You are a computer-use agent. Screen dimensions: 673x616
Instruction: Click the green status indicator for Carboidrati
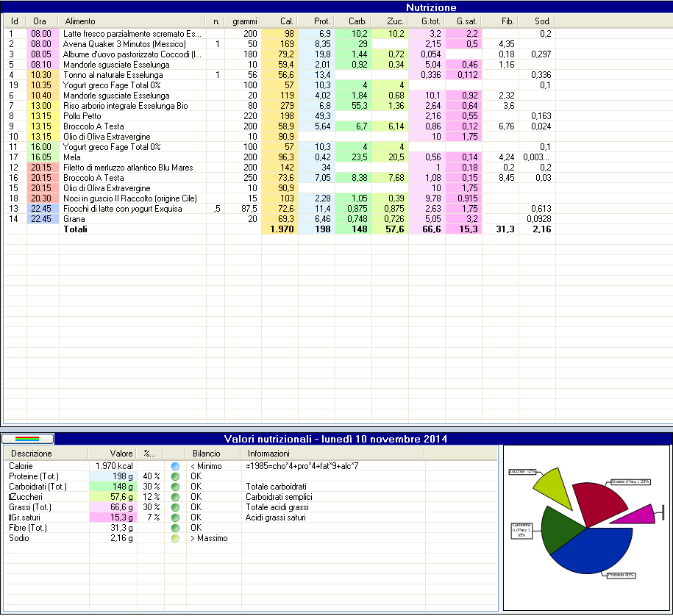(x=175, y=487)
